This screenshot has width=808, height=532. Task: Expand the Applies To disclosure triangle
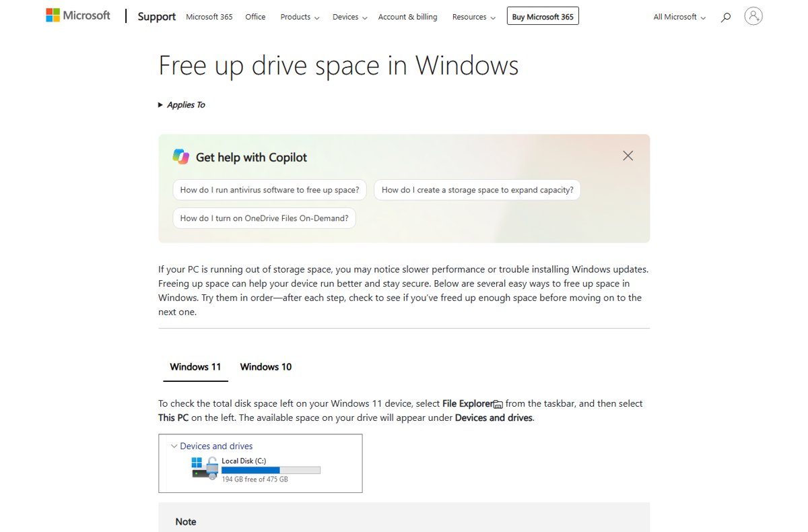pos(160,105)
